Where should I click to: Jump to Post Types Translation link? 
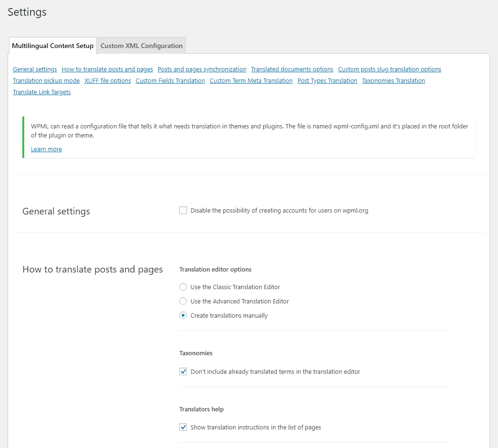[x=327, y=81]
